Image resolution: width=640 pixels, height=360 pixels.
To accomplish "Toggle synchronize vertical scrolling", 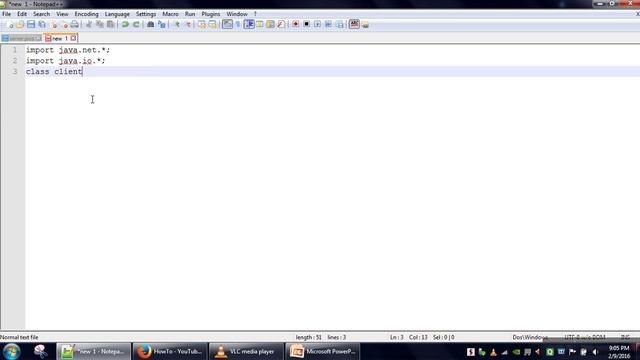I will click(x=202, y=24).
